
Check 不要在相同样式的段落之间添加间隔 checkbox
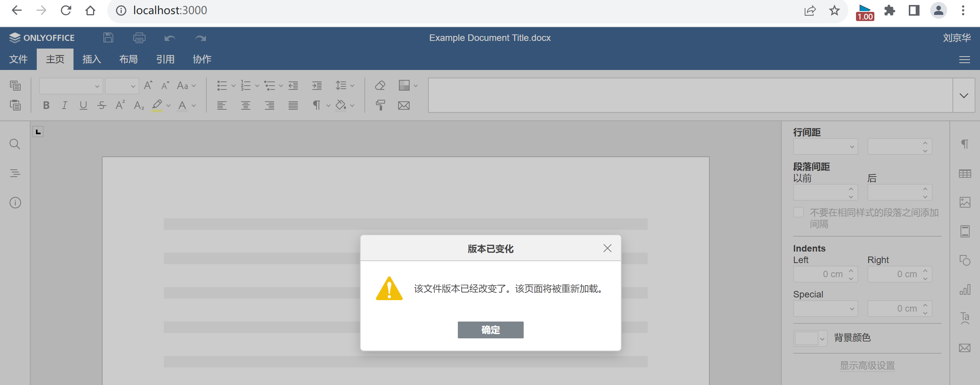click(x=799, y=213)
